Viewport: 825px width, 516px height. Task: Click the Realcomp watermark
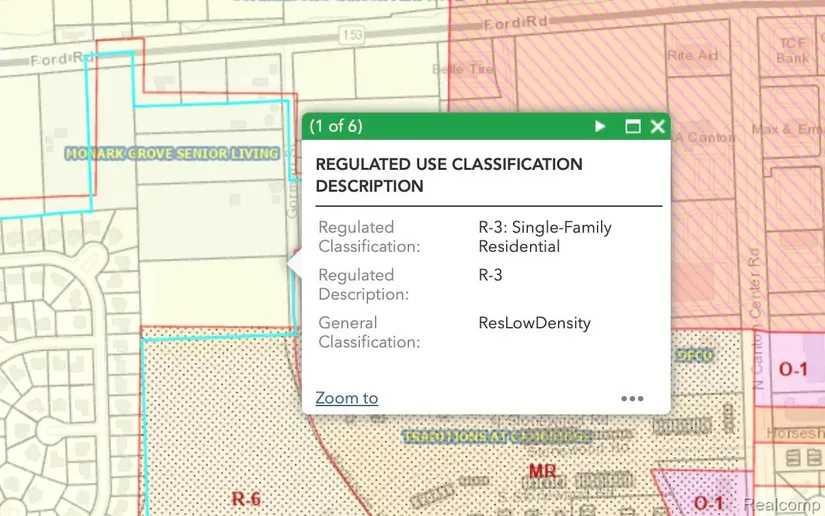pos(781,503)
